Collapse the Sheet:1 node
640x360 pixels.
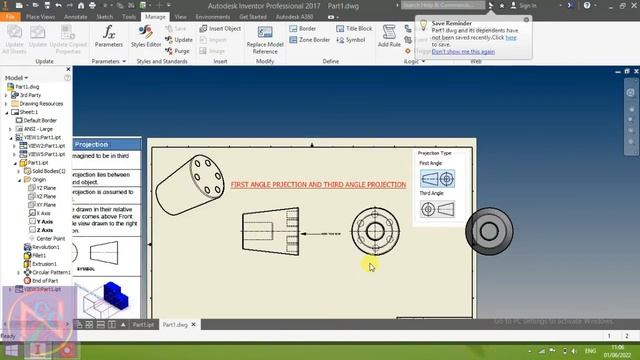pos(6,112)
